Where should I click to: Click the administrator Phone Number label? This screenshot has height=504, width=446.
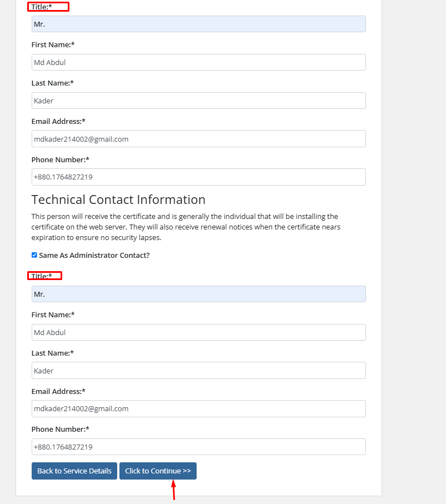click(x=60, y=160)
